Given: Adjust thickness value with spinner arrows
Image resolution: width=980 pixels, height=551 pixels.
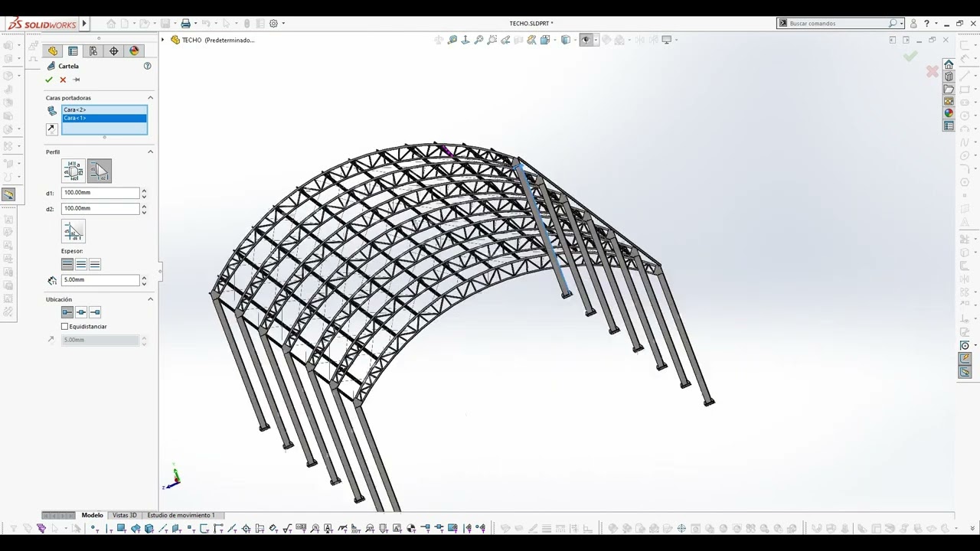Looking at the screenshot, I should [144, 280].
